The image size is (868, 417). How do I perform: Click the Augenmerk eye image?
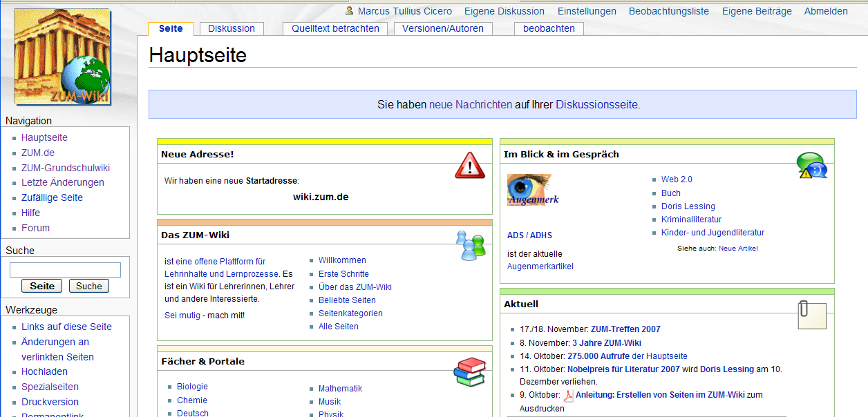[x=532, y=190]
